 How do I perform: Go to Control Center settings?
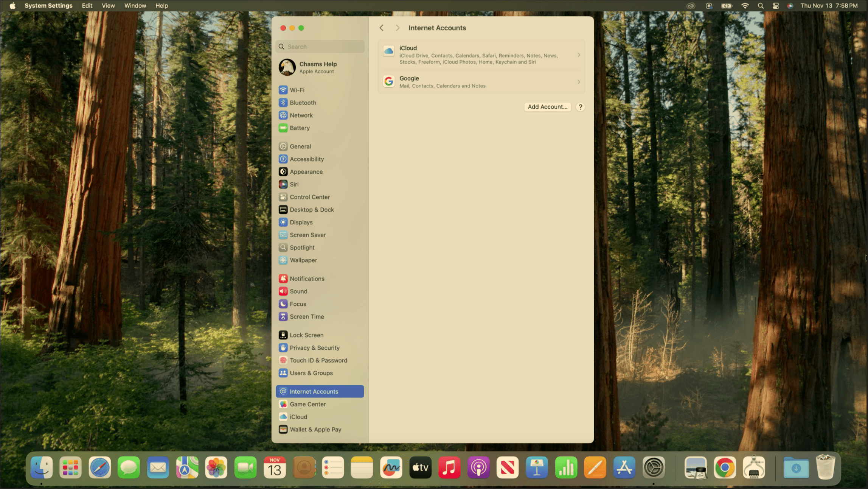point(309,197)
